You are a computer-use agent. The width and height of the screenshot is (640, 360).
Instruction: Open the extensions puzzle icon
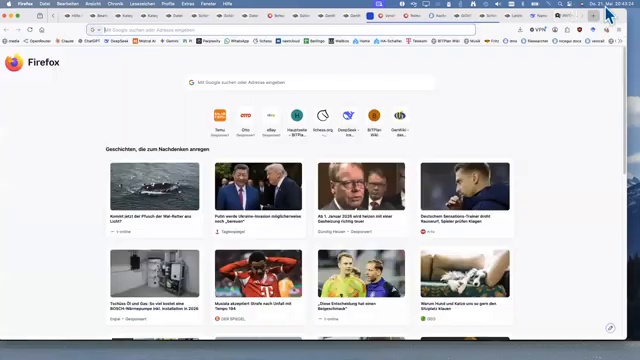point(567,30)
